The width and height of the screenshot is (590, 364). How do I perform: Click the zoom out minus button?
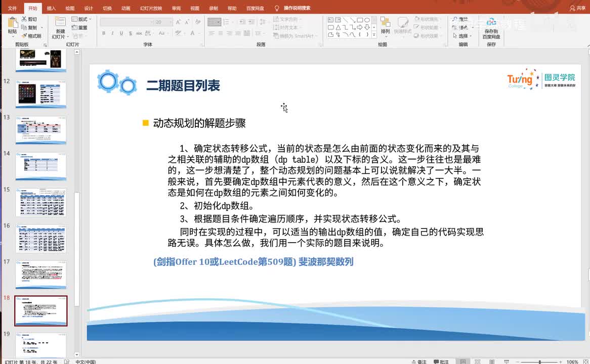(517, 361)
